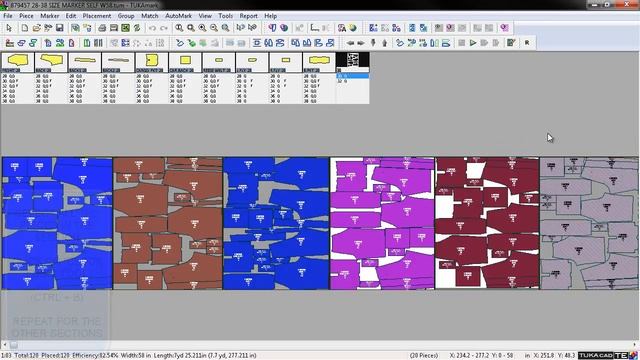Select the second piece thumbnail labeled BACK

click(51, 62)
